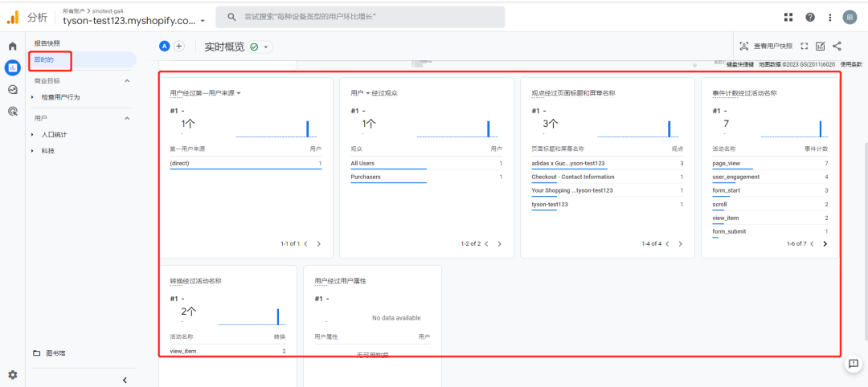Click the Explore icon in left rail
Viewport: 868px width, 387px height.
coord(12,90)
